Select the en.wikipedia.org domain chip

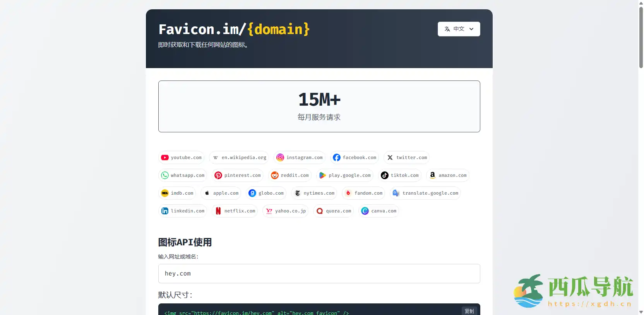tap(239, 157)
